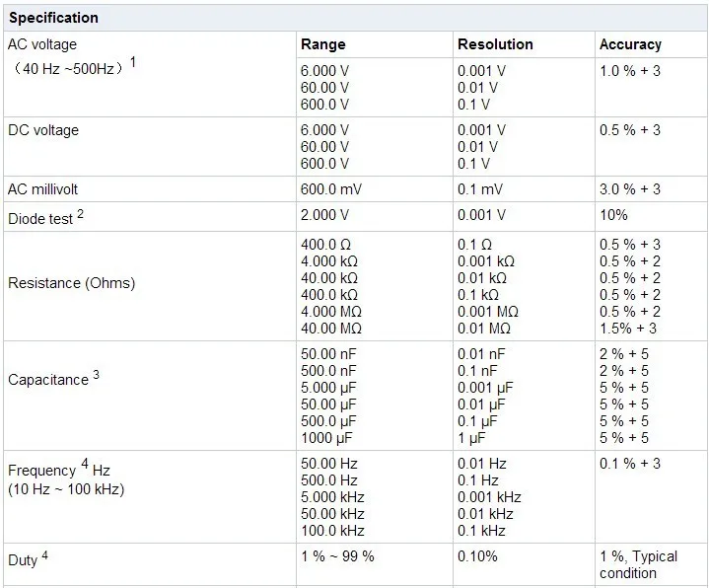Select the 0.10% duty resolution value
Viewport: 709px width, 588px height.
click(478, 556)
